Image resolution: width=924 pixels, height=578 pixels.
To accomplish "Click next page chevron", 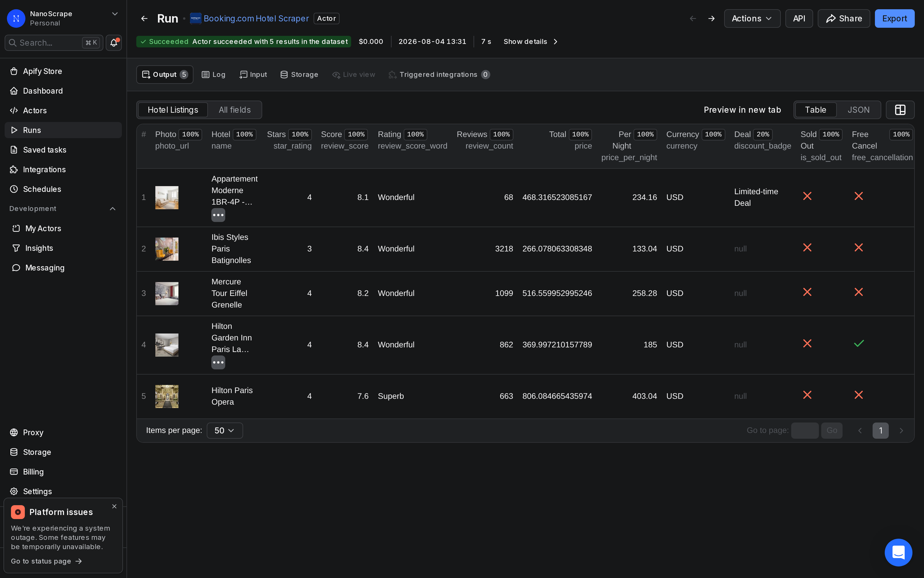I will (x=901, y=430).
